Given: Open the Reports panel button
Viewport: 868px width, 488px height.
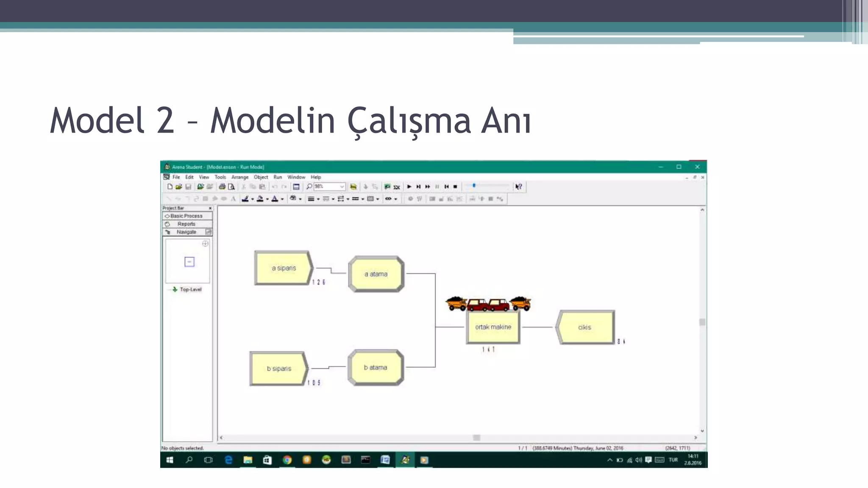Looking at the screenshot, I should tap(187, 224).
